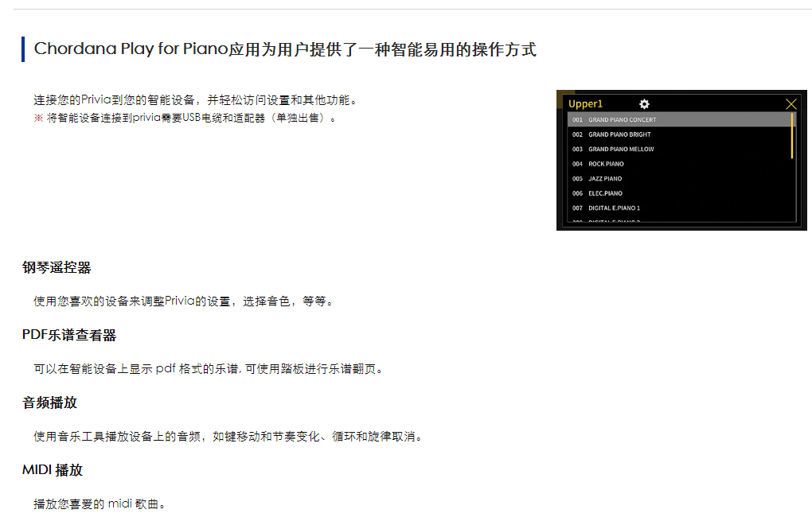Image resolution: width=812 pixels, height=525 pixels.
Task: Click the Chordana Play for Piano title
Action: pos(285,49)
